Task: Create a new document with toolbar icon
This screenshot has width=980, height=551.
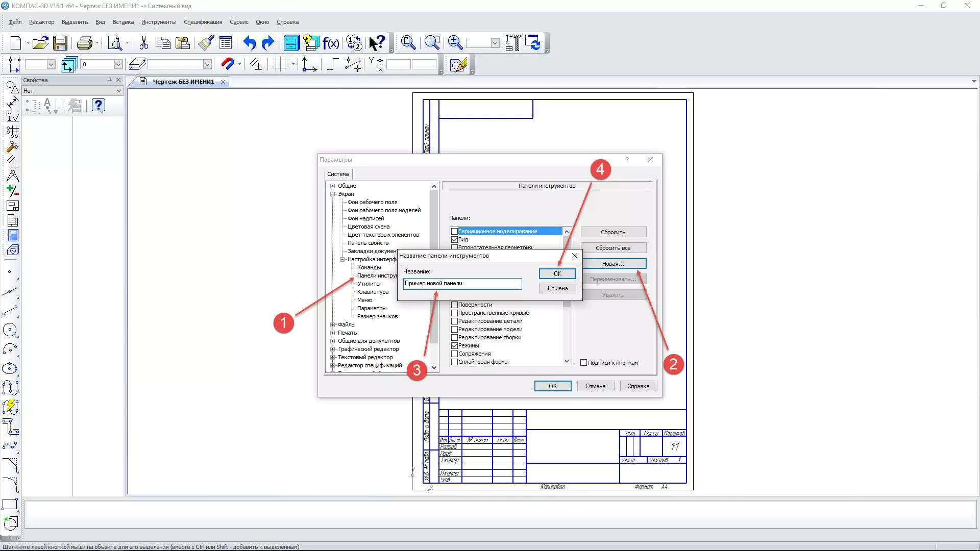Action: tap(16, 43)
